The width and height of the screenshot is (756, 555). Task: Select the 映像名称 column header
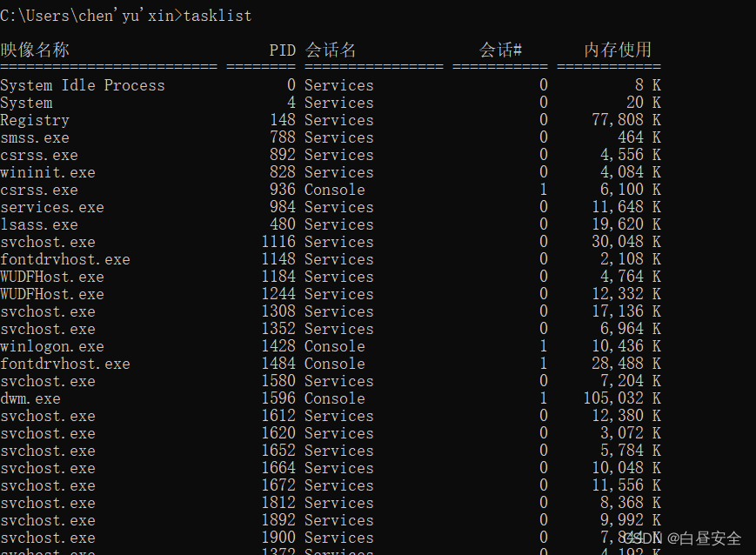point(35,50)
